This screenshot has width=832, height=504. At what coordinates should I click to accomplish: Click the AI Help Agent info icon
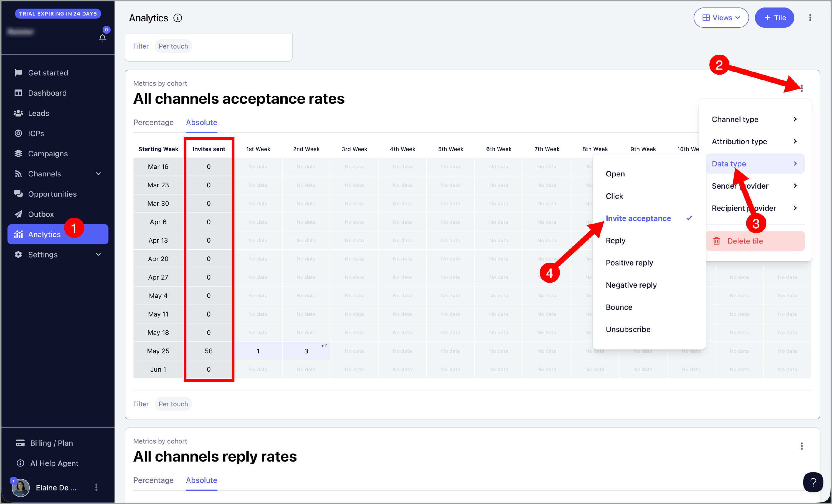click(20, 463)
